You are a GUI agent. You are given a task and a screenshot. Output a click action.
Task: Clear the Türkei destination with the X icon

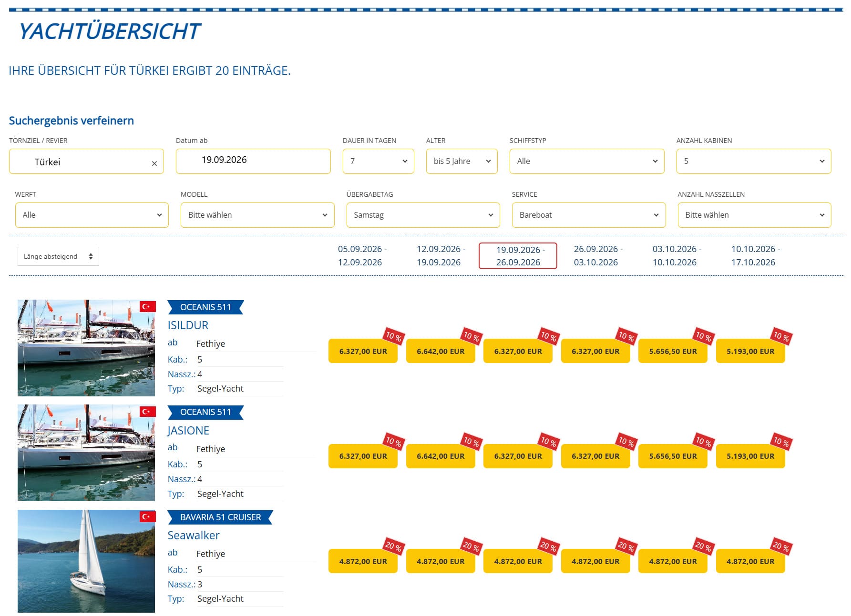point(154,163)
